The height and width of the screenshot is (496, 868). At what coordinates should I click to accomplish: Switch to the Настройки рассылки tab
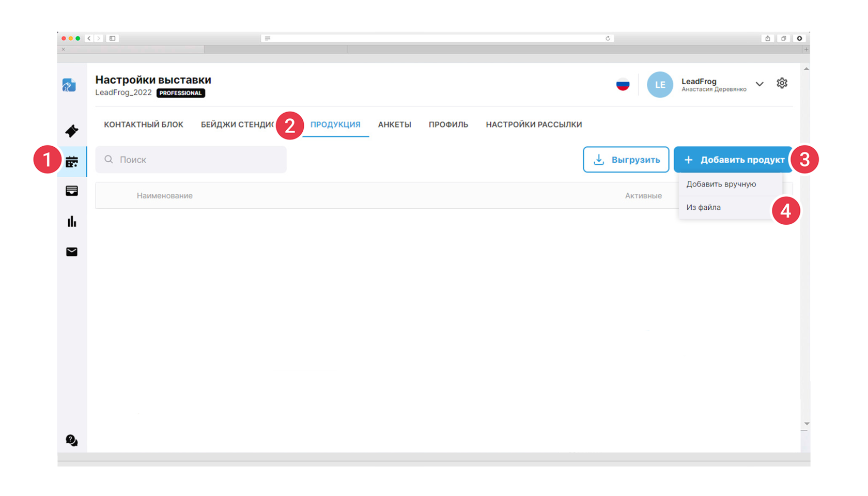coord(534,125)
